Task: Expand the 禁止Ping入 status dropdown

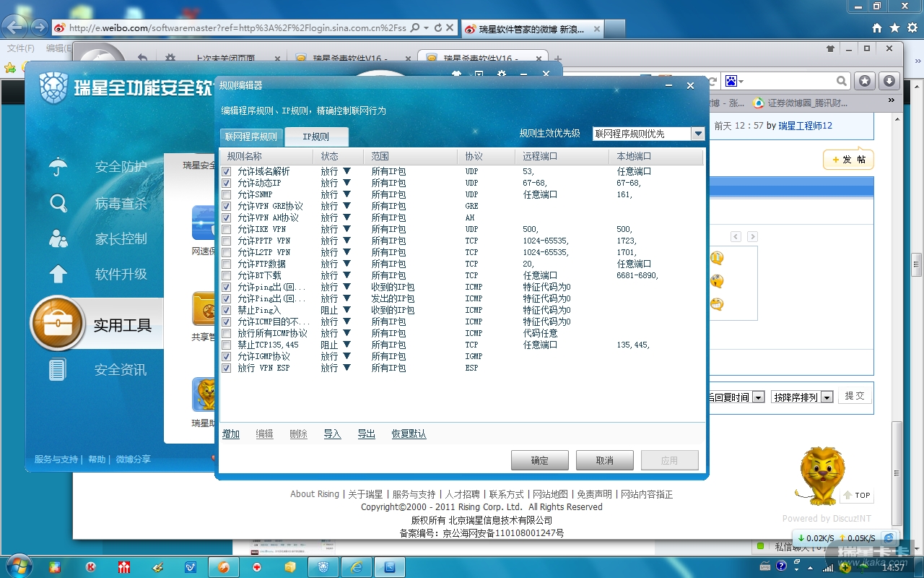Action: coord(347,311)
